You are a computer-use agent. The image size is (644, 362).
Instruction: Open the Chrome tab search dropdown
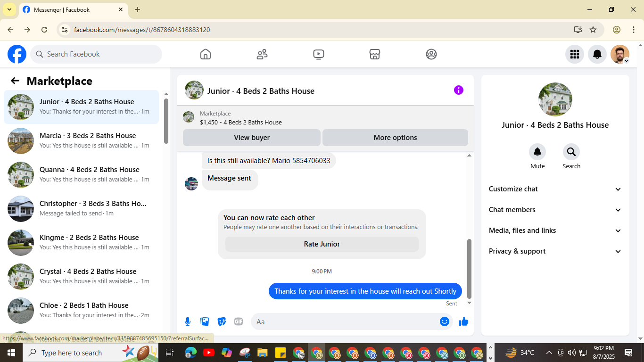pyautogui.click(x=9, y=9)
